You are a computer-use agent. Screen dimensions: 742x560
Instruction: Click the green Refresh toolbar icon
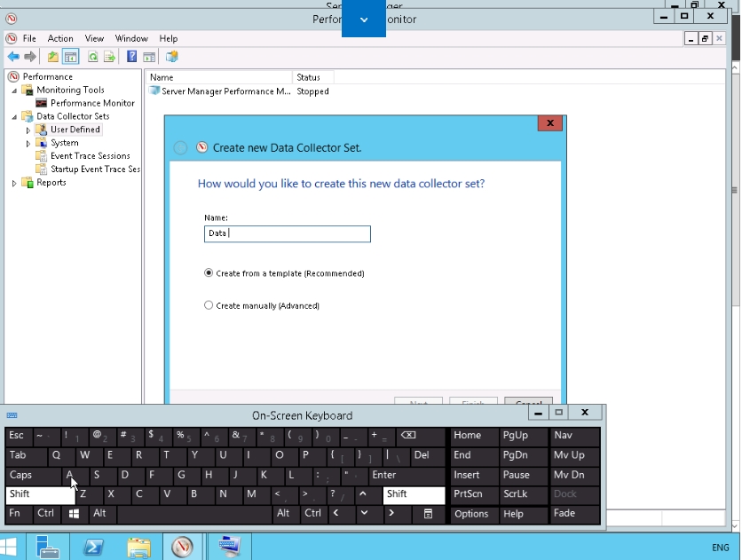coord(93,57)
